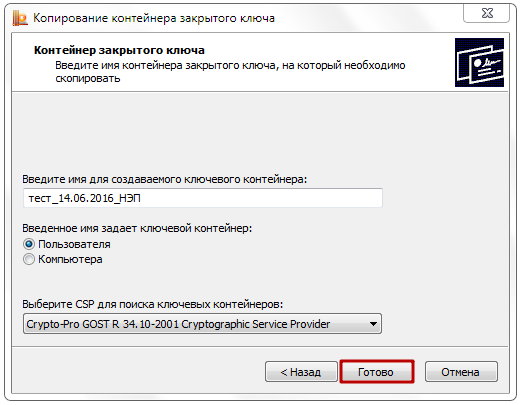This screenshot has height=405, width=521.
Task: Go back with the Назад button
Action: point(301,372)
